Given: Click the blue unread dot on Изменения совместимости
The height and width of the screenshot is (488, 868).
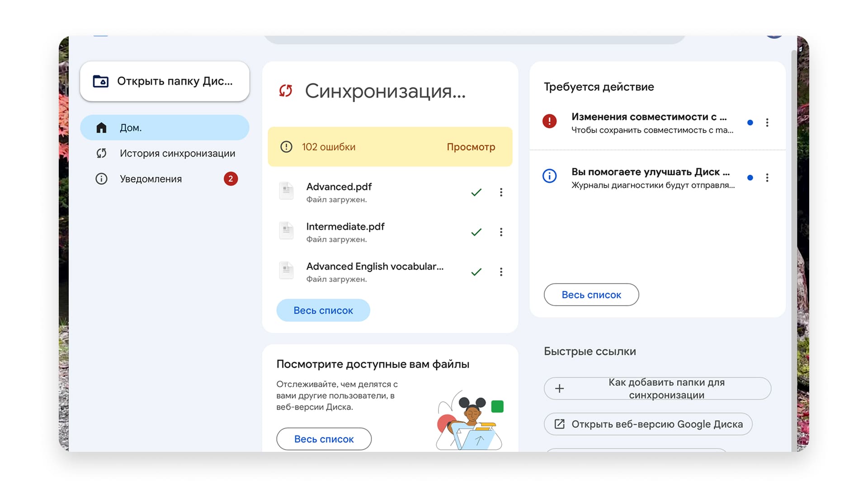Looking at the screenshot, I should tap(750, 122).
